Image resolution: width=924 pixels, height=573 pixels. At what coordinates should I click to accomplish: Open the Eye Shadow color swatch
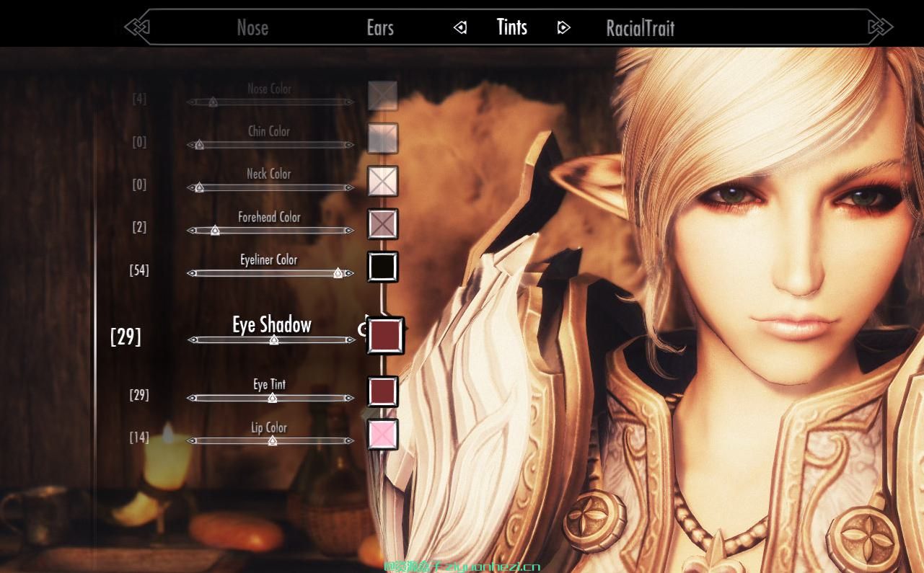coord(385,336)
